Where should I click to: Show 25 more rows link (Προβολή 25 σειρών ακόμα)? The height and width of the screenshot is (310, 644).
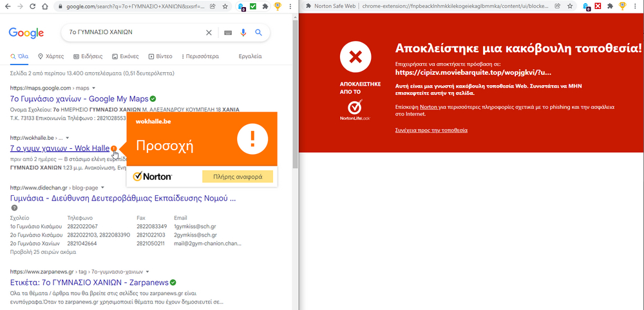[43, 252]
